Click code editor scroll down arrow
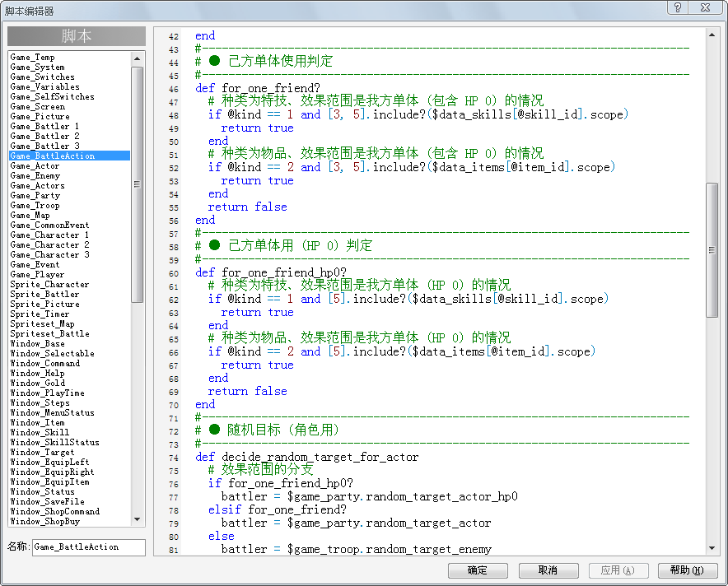The width and height of the screenshot is (728, 586). click(x=712, y=548)
